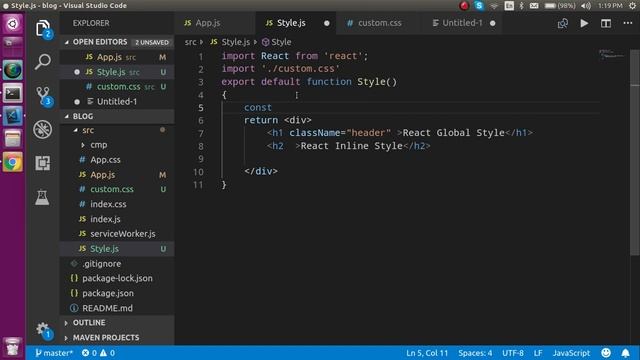This screenshot has height=360, width=640.
Task: Change end of line via LF
Action: (538, 353)
